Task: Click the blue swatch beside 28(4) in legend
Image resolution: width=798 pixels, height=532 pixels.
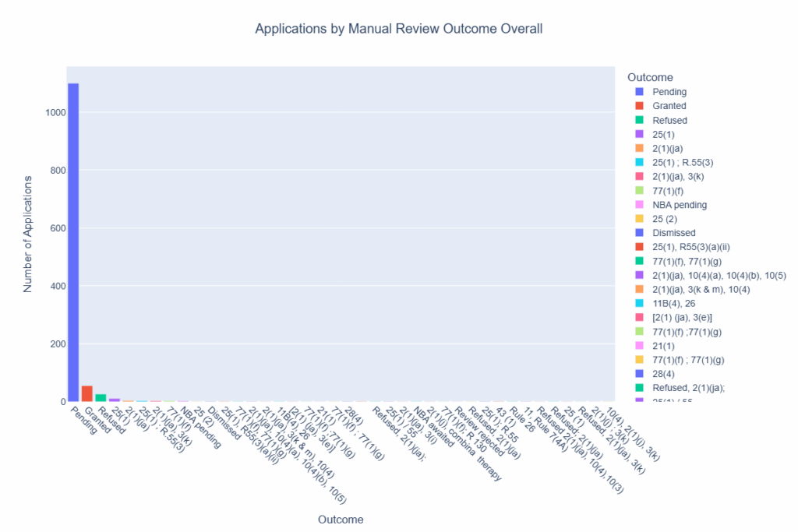Action: click(639, 373)
